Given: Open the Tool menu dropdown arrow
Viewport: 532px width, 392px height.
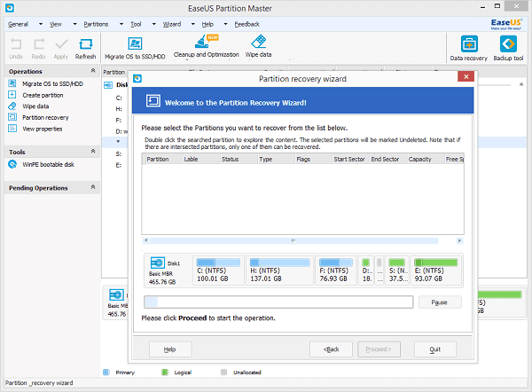Looking at the screenshot, I should pos(153,24).
